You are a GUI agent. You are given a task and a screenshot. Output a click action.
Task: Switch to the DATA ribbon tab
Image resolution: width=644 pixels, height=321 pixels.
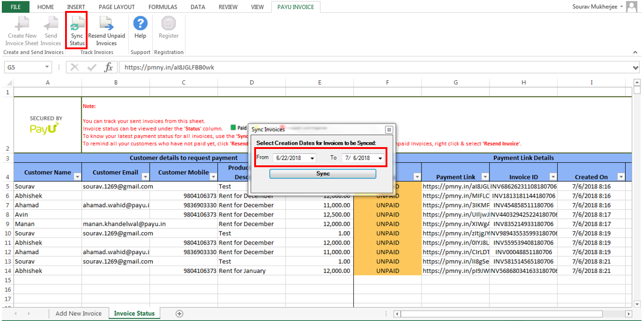tap(198, 7)
